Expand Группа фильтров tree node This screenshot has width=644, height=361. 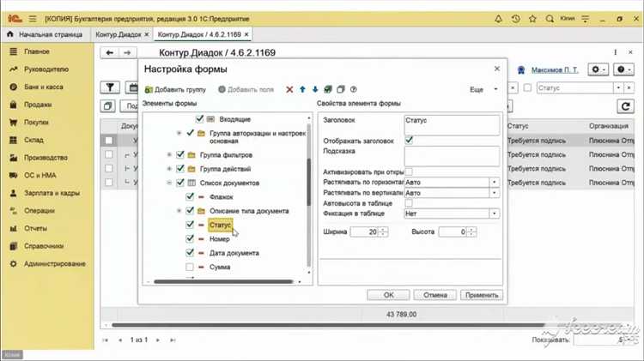169,154
